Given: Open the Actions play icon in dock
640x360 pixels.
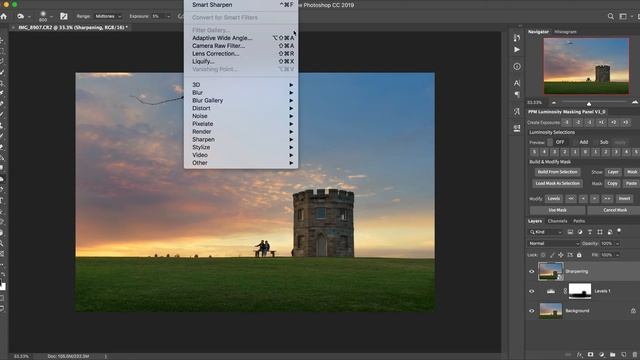Looking at the screenshot, I should click(517, 49).
